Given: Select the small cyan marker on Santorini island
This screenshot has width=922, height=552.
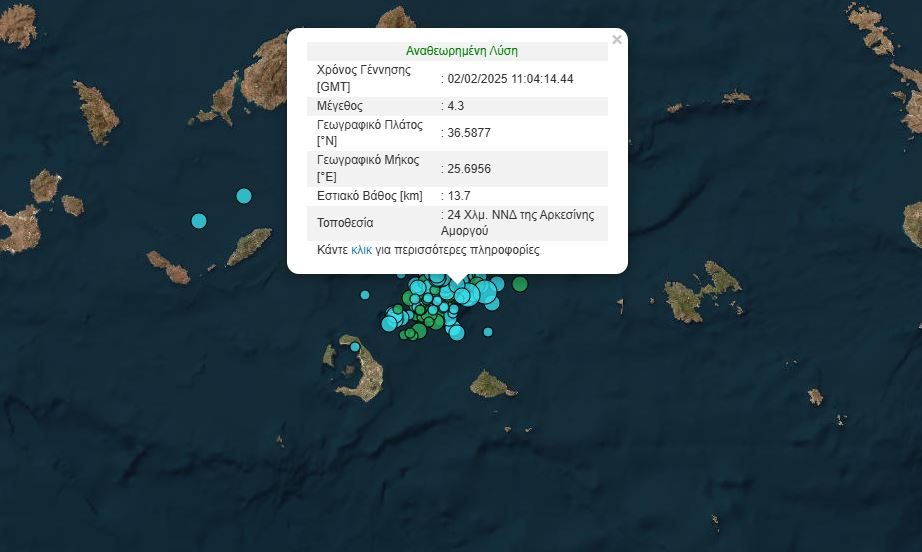Looking at the screenshot, I should pyautogui.click(x=355, y=347).
